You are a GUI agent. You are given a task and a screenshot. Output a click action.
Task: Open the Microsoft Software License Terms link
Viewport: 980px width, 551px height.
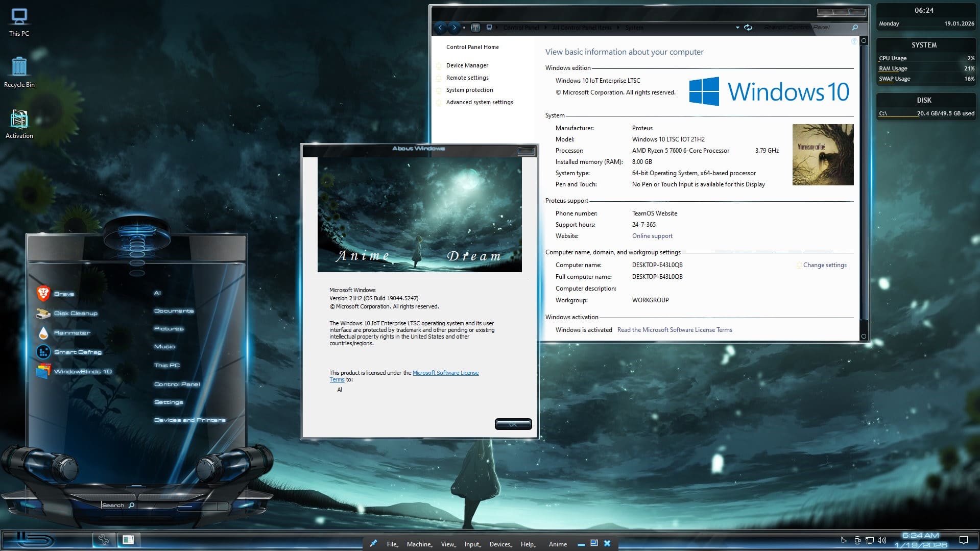[445, 373]
